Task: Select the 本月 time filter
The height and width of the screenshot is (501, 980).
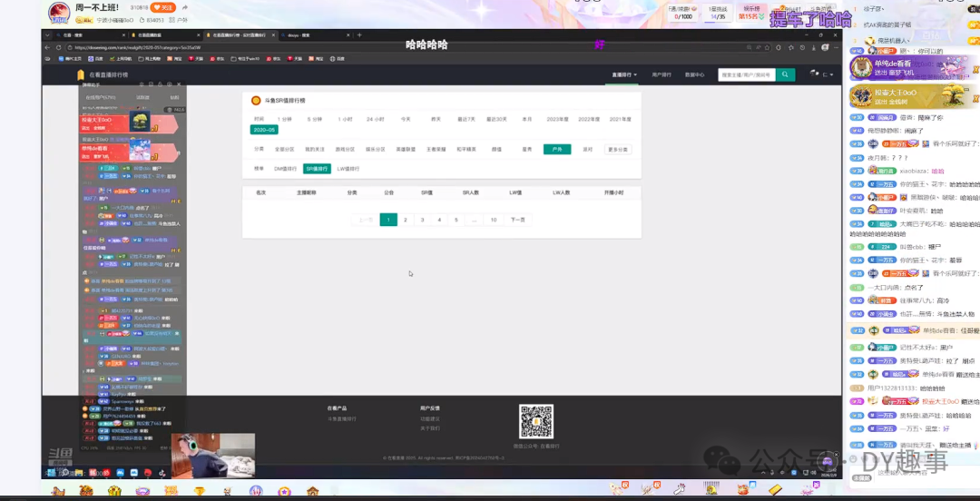Action: click(527, 119)
